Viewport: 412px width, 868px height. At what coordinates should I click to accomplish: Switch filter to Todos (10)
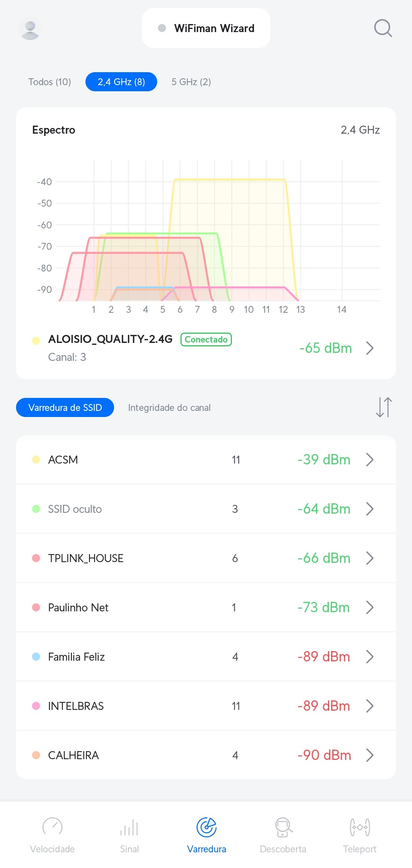(50, 82)
